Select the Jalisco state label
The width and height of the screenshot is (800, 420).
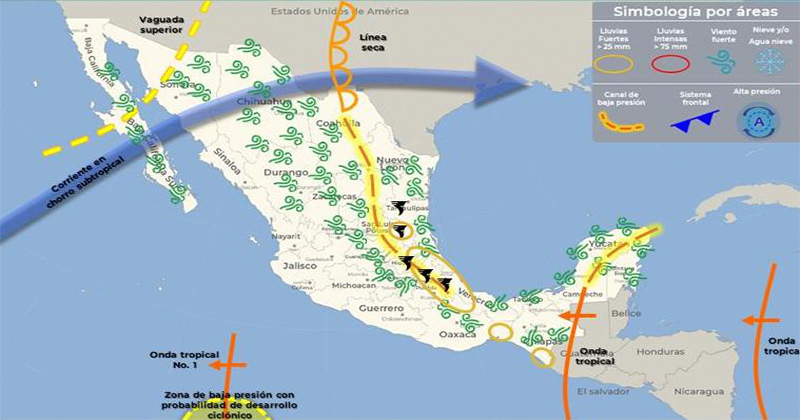299,267
